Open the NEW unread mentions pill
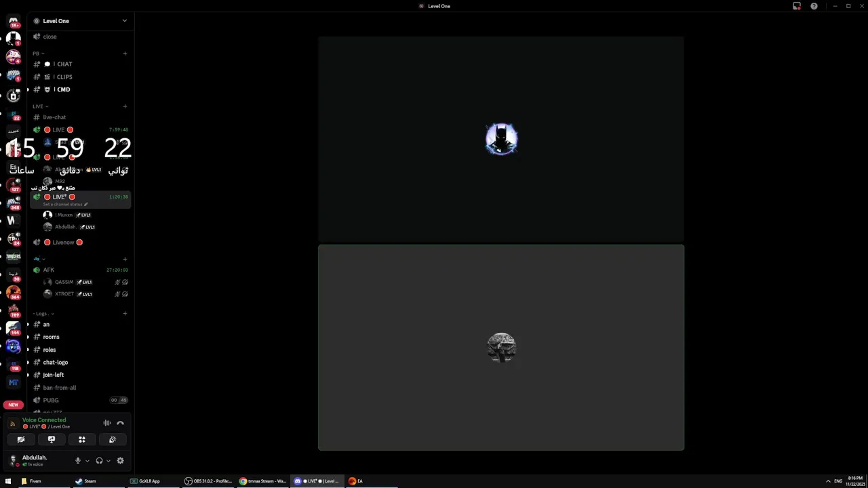Screen dimensions: 868x488 (13, 405)
